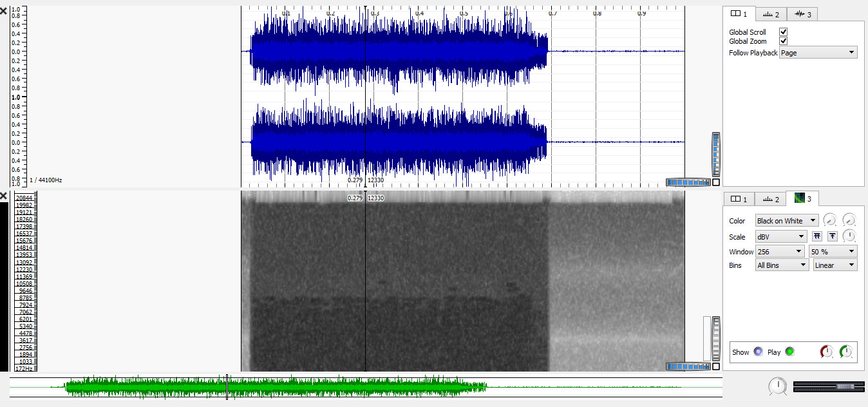Click the reset zoom square in spectrogram pane
Viewport: 868px width, 407px height.
[x=716, y=366]
